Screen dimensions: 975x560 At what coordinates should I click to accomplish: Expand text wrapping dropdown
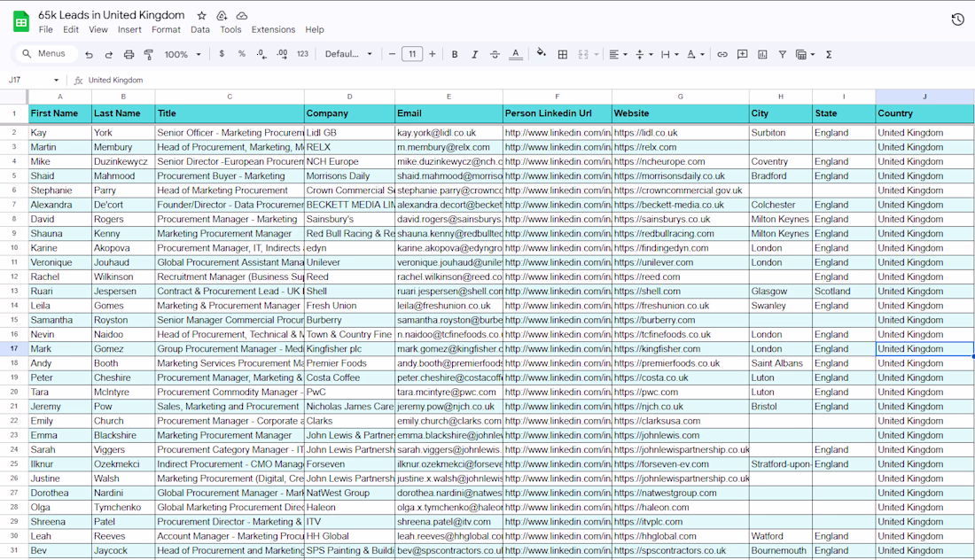(x=676, y=55)
